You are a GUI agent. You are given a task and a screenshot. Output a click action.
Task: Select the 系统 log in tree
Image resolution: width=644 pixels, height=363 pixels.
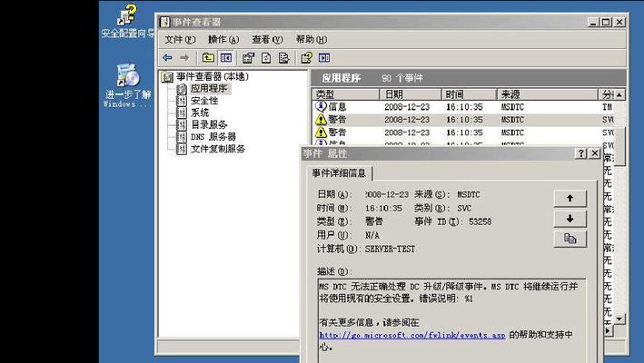[x=200, y=113]
